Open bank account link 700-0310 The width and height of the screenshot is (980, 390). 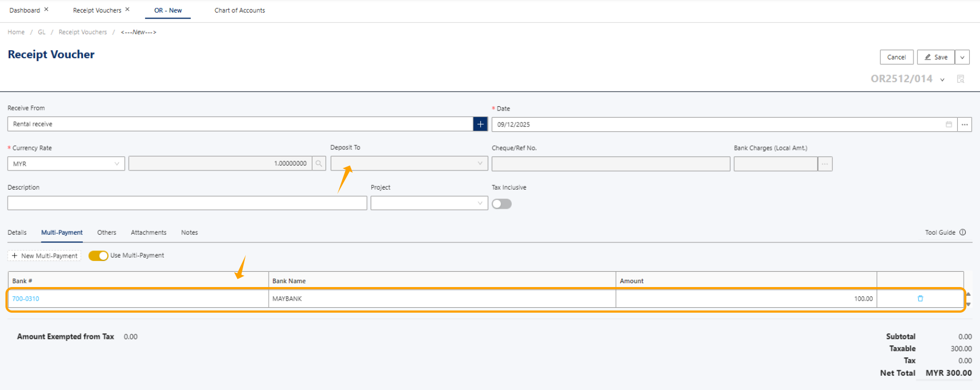pyautogui.click(x=26, y=298)
